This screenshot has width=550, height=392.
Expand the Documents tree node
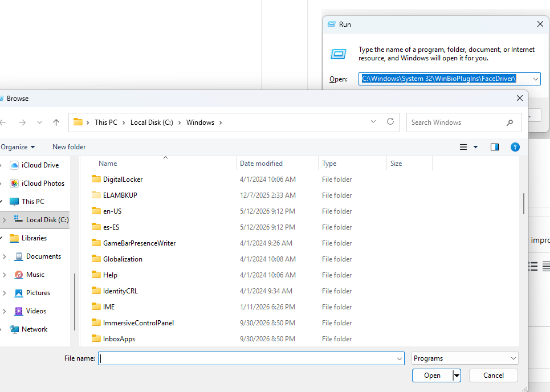click(x=4, y=256)
